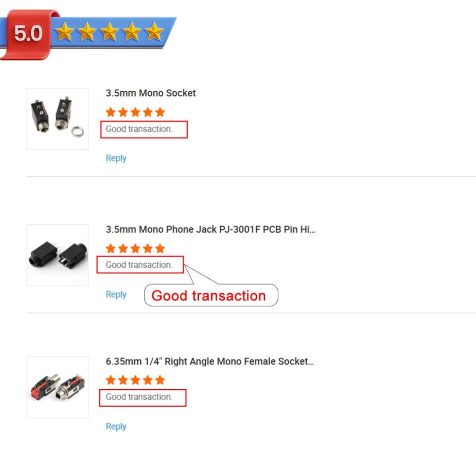The width and height of the screenshot is (476, 476).
Task: Click the first gold star in banner
Action: (64, 32)
